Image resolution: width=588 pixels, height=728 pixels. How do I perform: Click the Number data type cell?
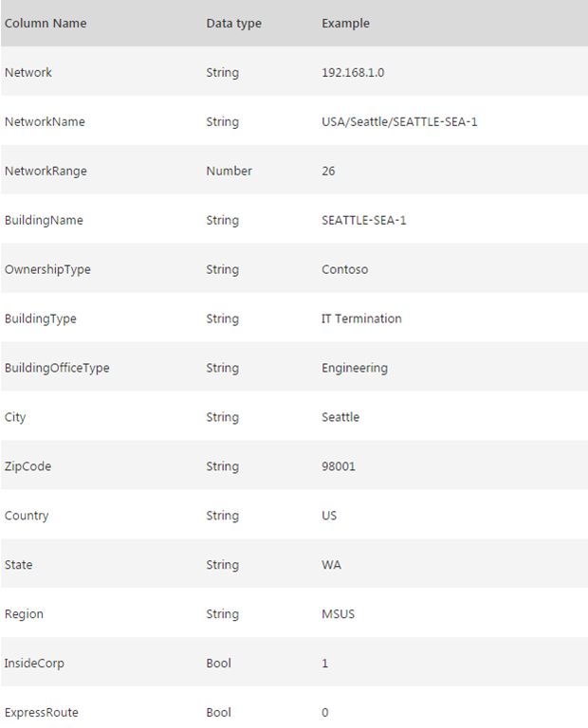click(x=229, y=171)
